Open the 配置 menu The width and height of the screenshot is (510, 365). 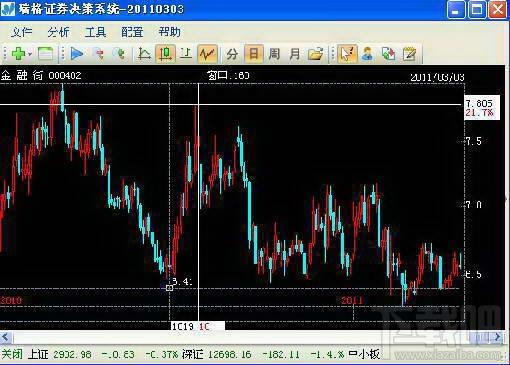pos(132,32)
